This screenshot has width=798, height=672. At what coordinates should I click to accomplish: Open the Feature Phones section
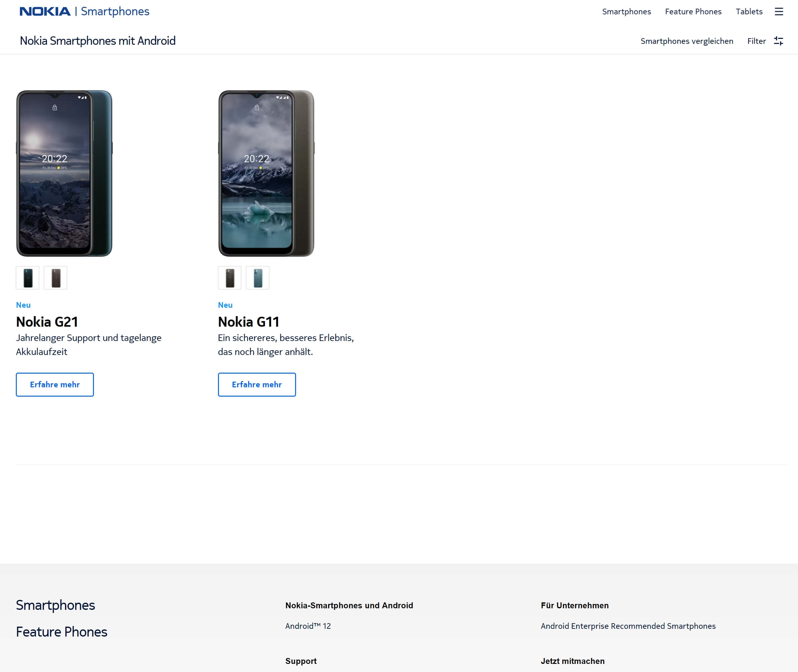[693, 12]
